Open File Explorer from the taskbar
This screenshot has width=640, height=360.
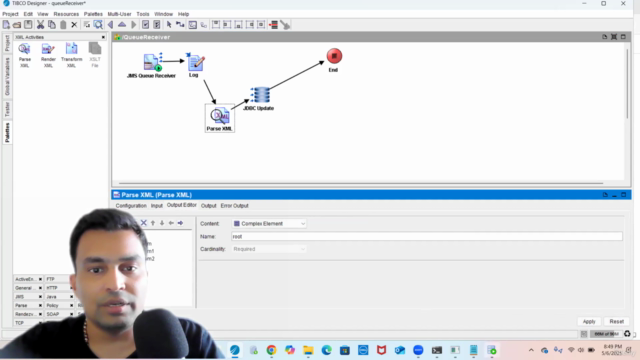(308, 350)
